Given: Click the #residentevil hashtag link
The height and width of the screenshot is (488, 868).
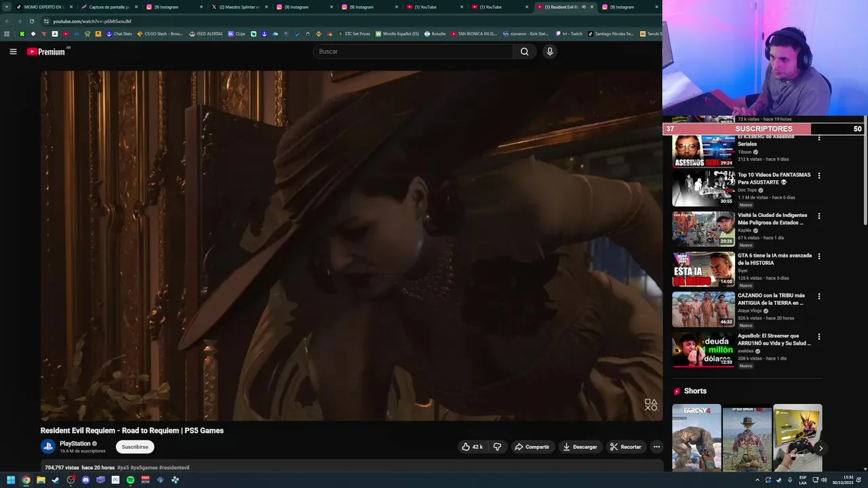Looking at the screenshot, I should pos(174,468).
